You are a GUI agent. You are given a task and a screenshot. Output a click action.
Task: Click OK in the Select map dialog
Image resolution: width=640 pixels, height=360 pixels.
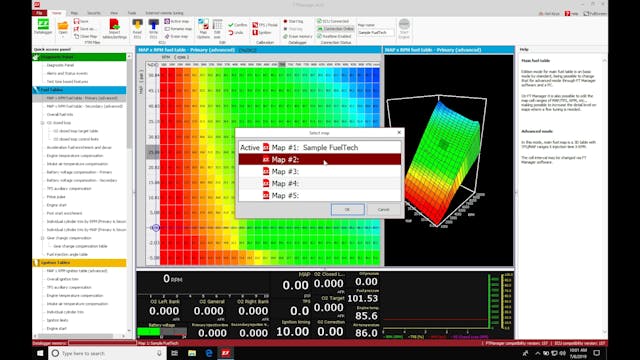[347, 209]
